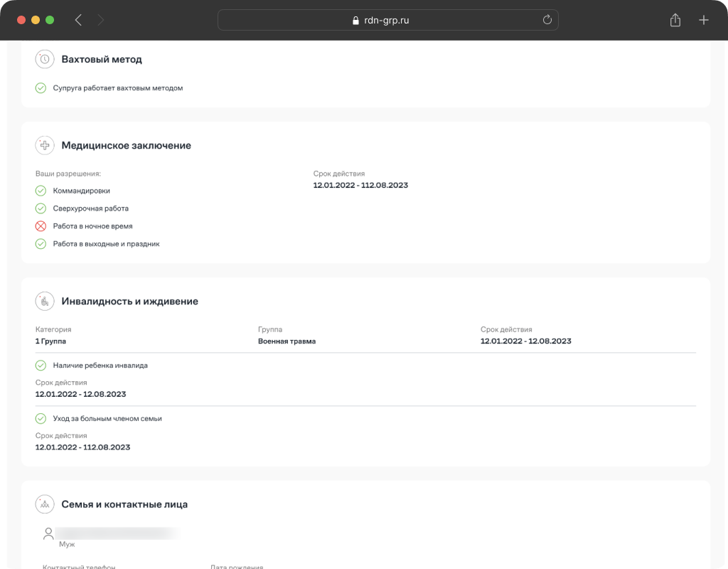The height and width of the screenshot is (569, 728).
Task: Click the family icon beside Семья и контактные лица
Action: coord(45,504)
